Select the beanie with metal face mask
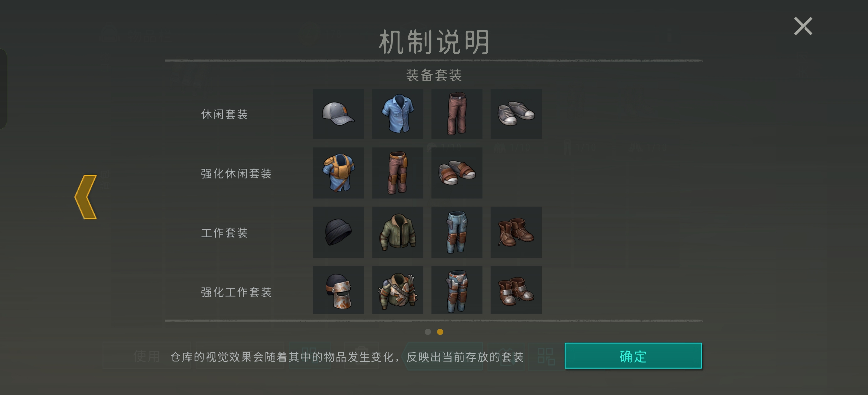 (338, 290)
